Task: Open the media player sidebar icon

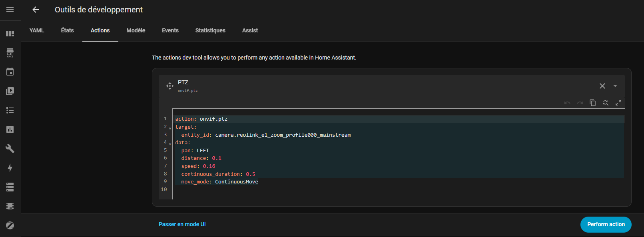Action: tap(10, 91)
